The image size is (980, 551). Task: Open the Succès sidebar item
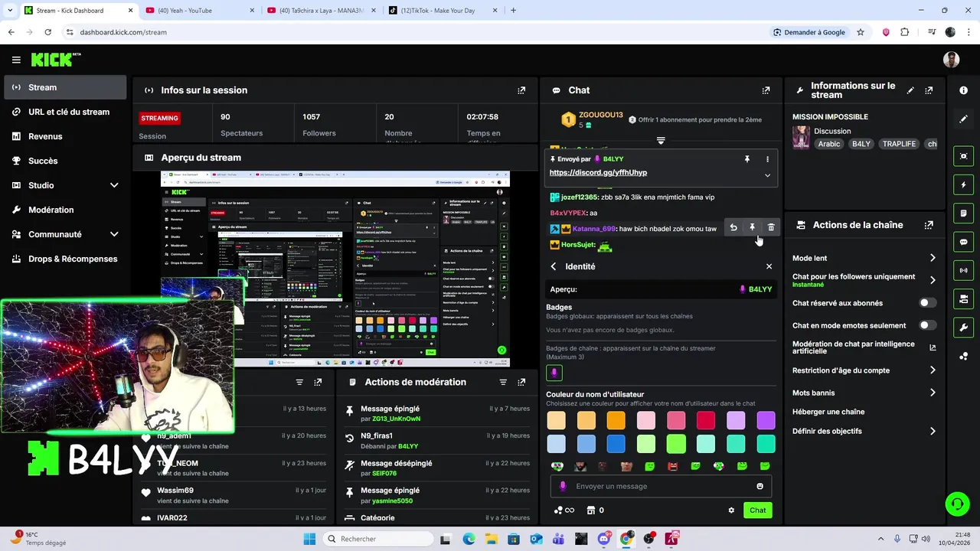pos(65,161)
